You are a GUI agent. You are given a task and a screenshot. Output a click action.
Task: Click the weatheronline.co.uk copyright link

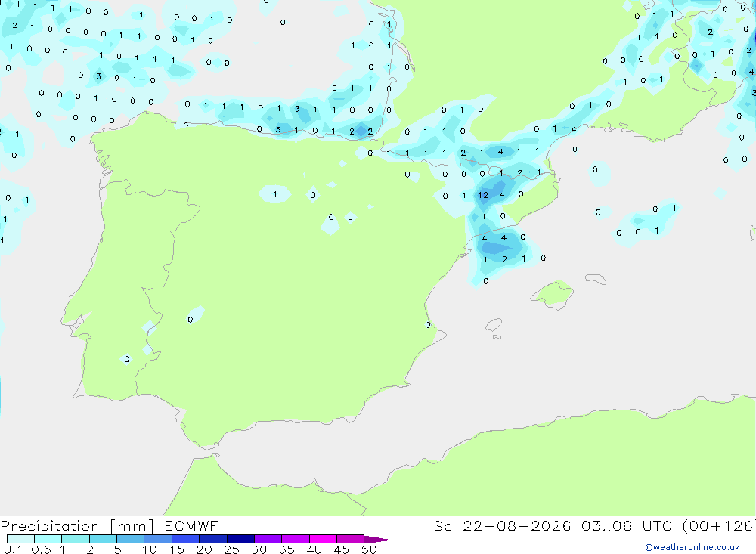692,547
